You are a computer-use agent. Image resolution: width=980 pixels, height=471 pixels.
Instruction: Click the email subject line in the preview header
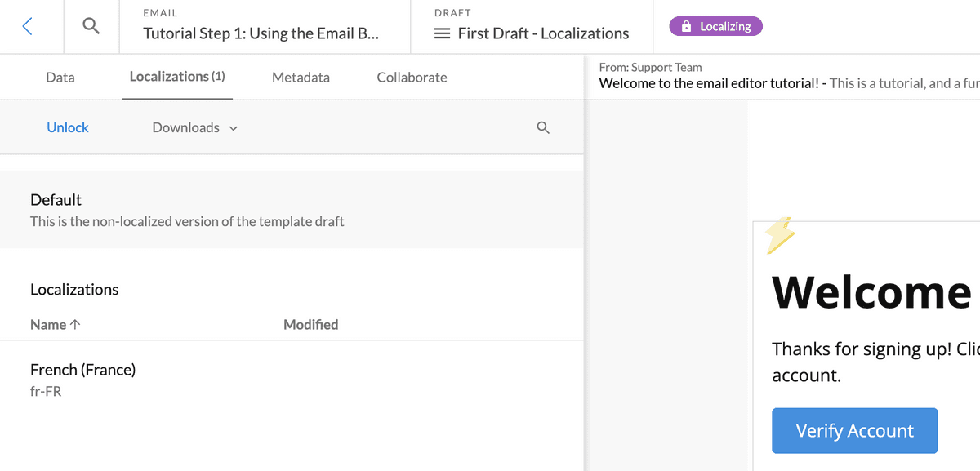pos(789,83)
